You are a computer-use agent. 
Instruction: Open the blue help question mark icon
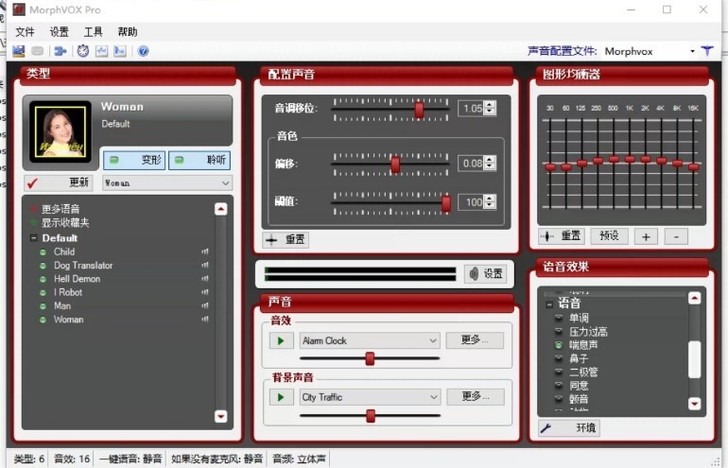pyautogui.click(x=143, y=51)
